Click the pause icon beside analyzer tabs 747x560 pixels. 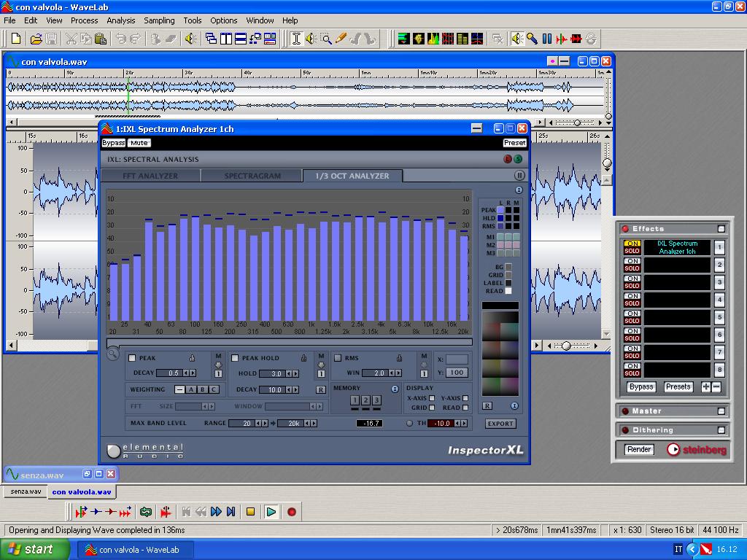click(519, 175)
